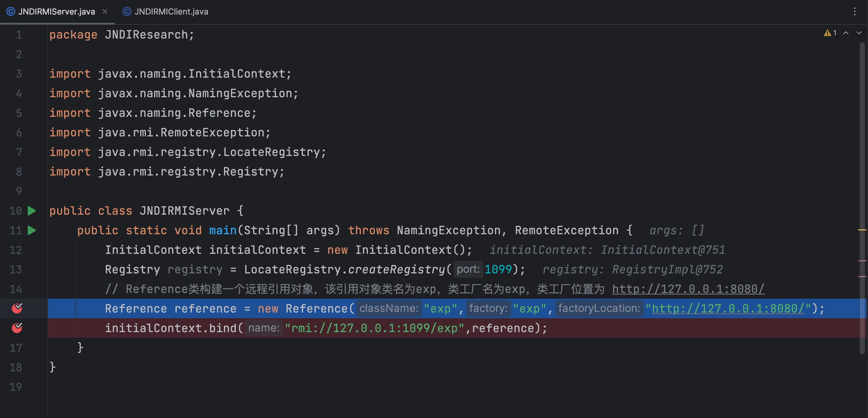868x418 pixels.
Task: Click line number 1 in the gutter
Action: tap(19, 35)
